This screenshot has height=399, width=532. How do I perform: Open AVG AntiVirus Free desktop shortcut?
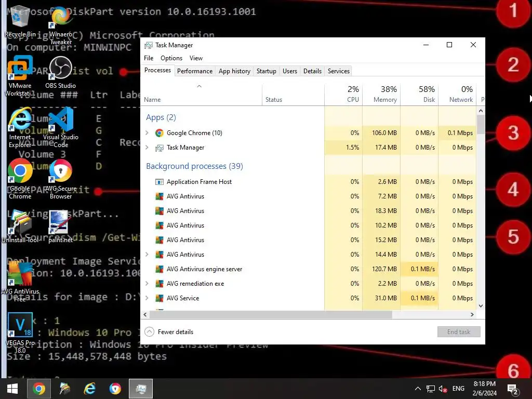click(x=20, y=282)
